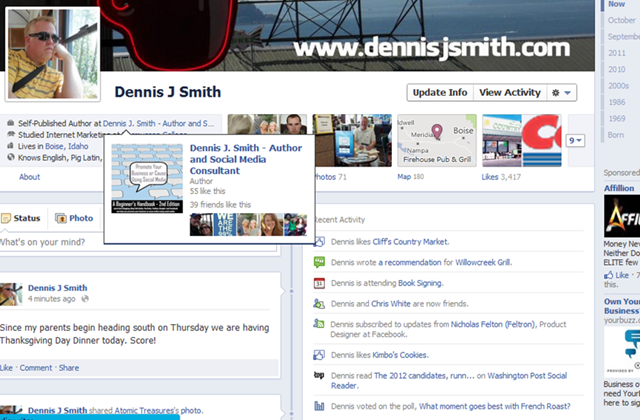Jump to October in the timeline navigator

coord(621,20)
